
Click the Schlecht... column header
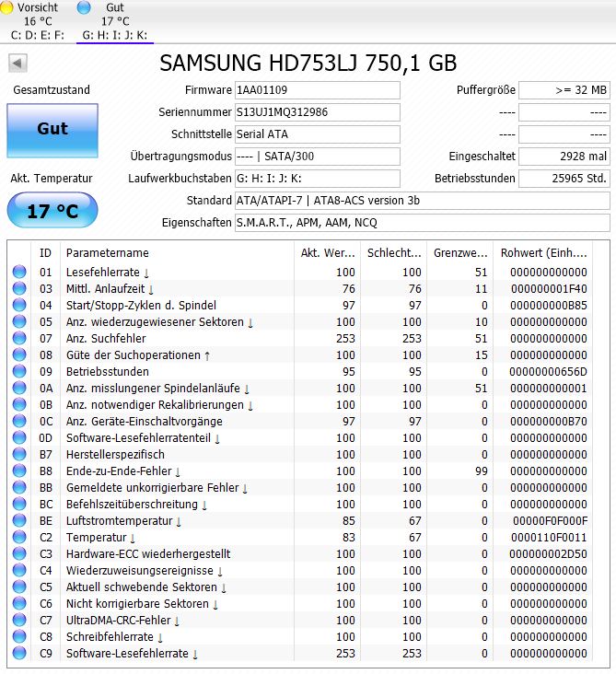pyautogui.click(x=394, y=252)
